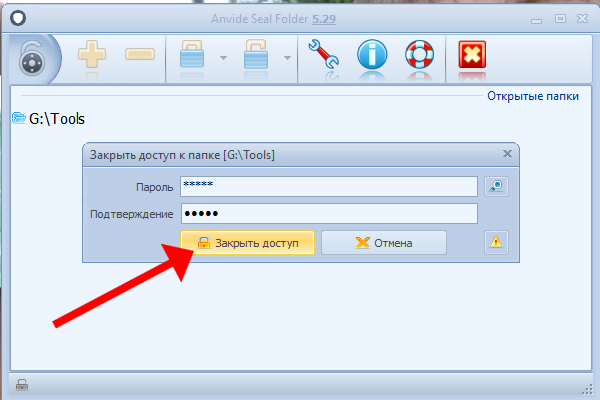Close the Закрыть доступ к папке dialog
Viewport: 600px width, 400px height.
[507, 154]
